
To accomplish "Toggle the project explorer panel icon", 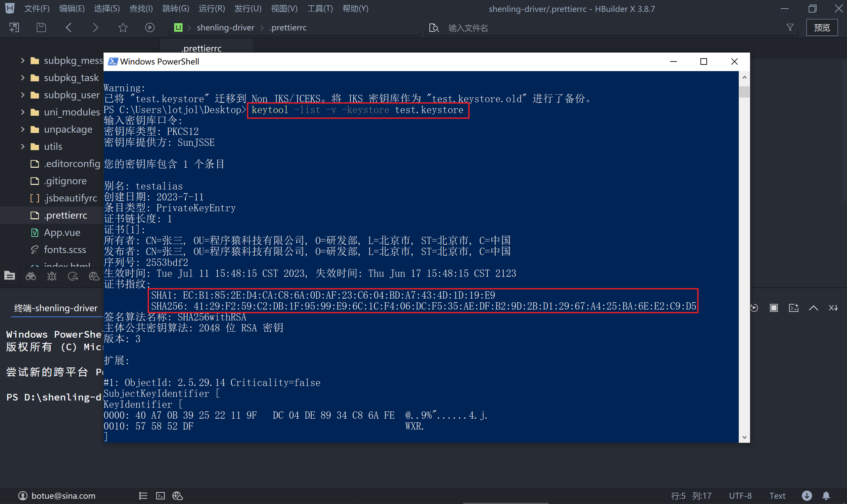I will tap(10, 276).
